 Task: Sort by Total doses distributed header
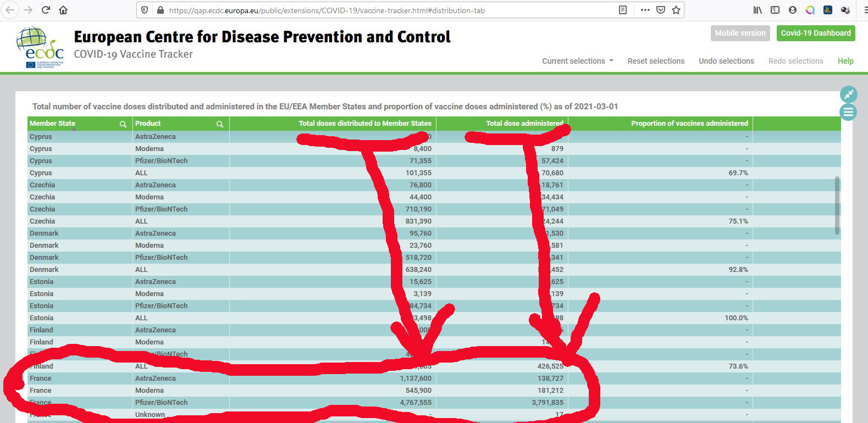[x=365, y=124]
